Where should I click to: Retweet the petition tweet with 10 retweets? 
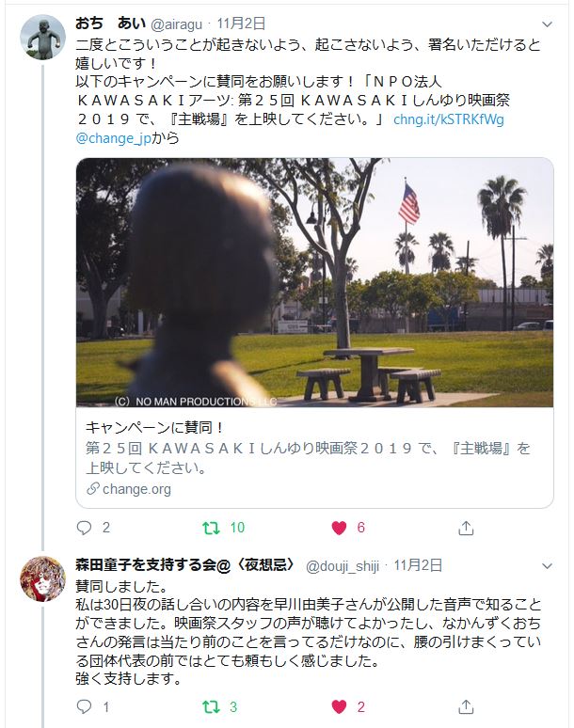coord(211,528)
